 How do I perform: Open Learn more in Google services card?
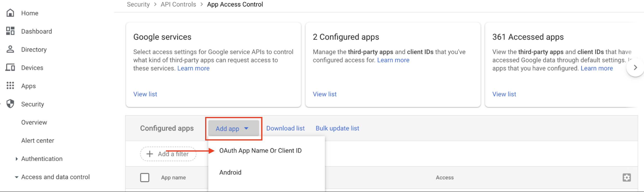193,68
